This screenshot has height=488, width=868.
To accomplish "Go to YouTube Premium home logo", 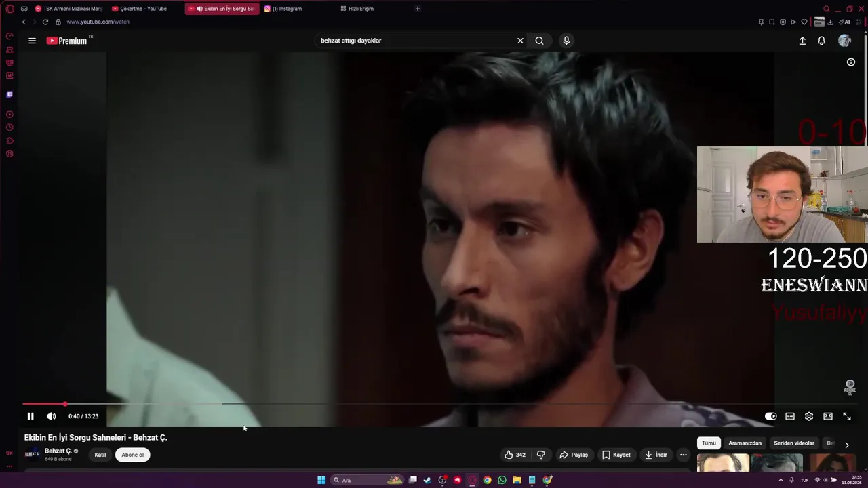I will coord(66,41).
